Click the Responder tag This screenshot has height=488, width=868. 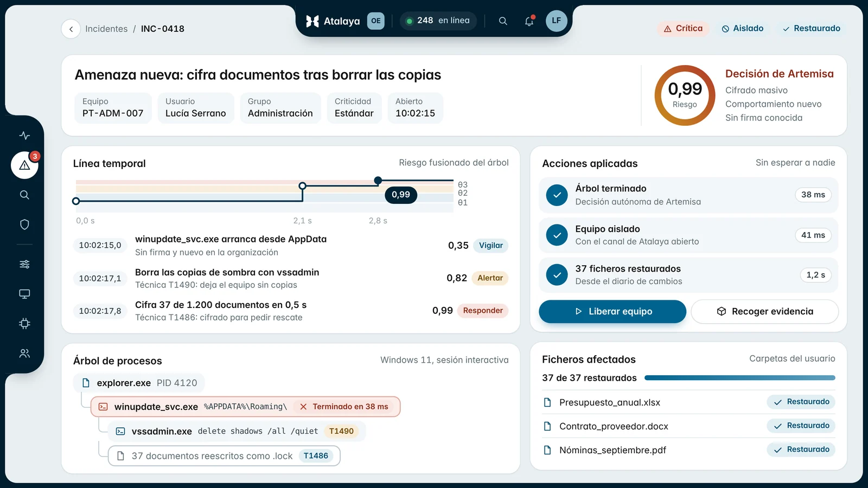[x=483, y=311]
